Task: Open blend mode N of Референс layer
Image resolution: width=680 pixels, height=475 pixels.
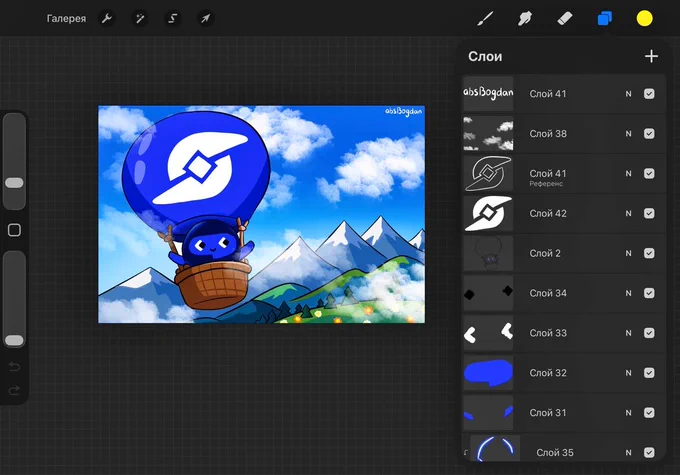Action: (628, 174)
